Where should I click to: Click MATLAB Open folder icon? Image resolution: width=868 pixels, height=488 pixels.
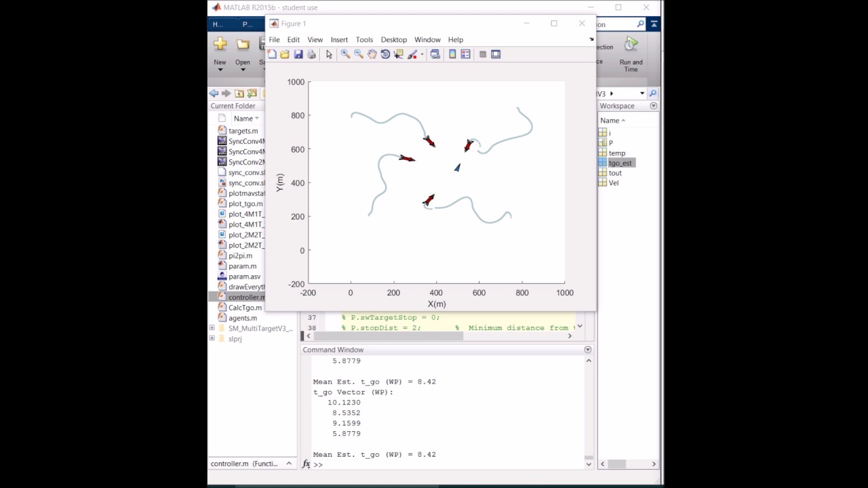coord(243,44)
